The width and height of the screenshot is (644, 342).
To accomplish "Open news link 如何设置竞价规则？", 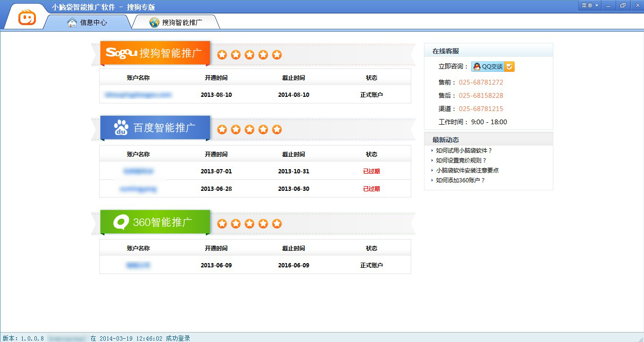I will (x=461, y=161).
